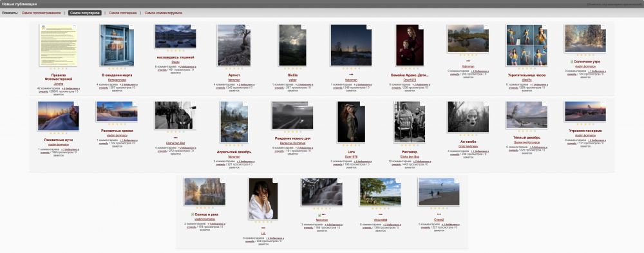Click star rating under 'Рассветные лучи' photo
Image resolution: width=644 pixels, height=253 pixels.
click(x=58, y=133)
